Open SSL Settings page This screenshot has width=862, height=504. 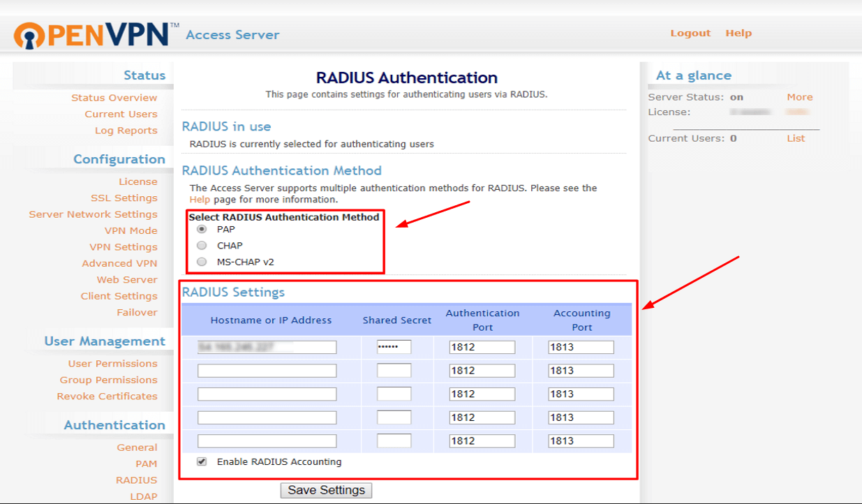(x=124, y=198)
